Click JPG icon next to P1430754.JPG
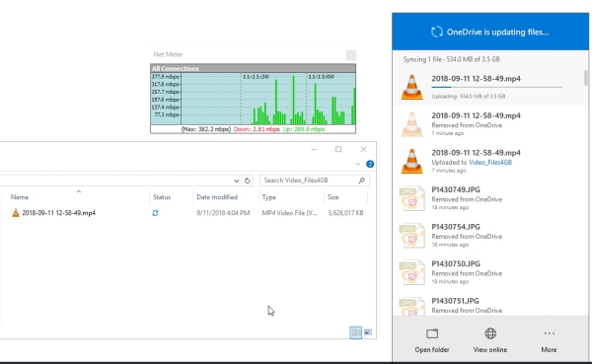 click(x=411, y=235)
